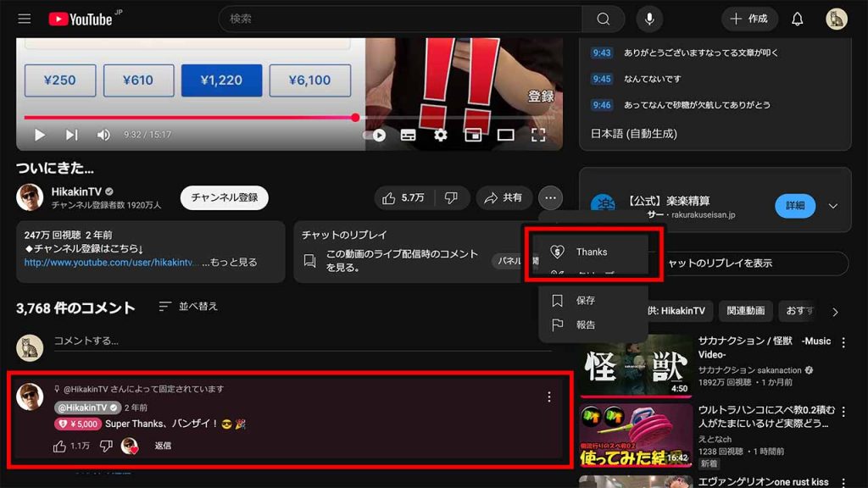Open 並べ替え comment sort menu
The height and width of the screenshot is (488, 868).
click(x=188, y=307)
